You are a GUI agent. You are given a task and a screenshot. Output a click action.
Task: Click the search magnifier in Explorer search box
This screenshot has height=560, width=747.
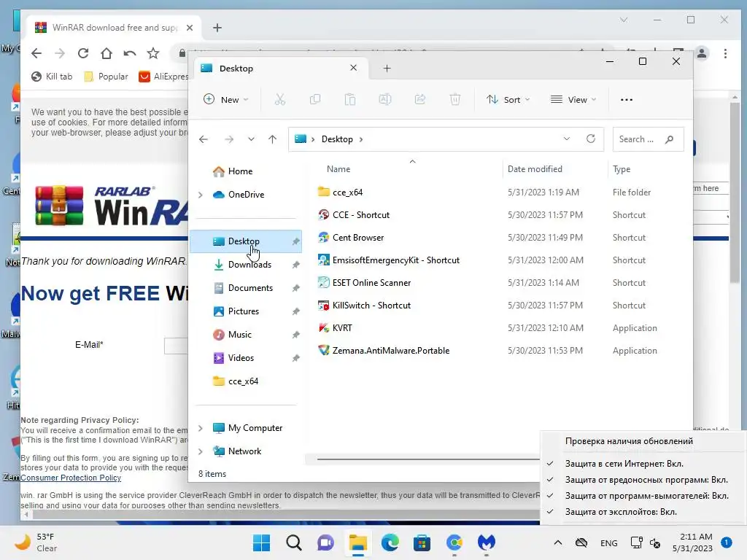pyautogui.click(x=670, y=139)
